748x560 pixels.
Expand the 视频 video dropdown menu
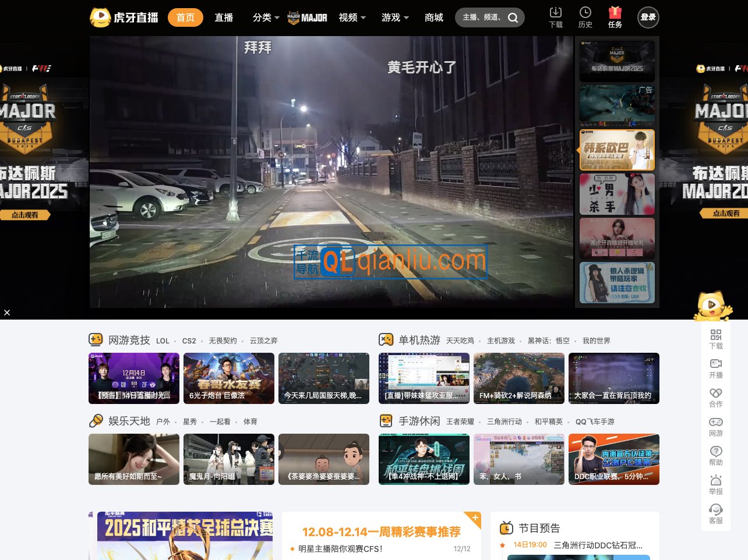pyautogui.click(x=352, y=17)
